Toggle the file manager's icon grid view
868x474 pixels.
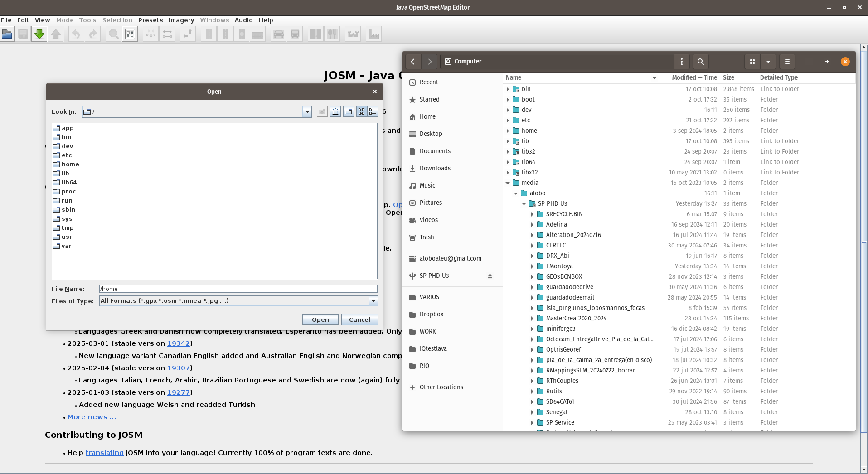click(x=752, y=62)
